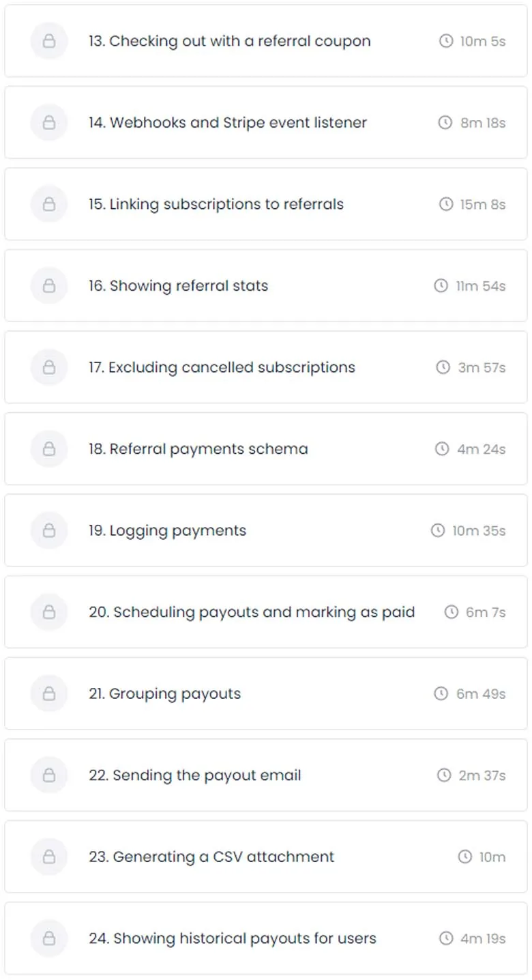Click clock icon beside 10m 5s duration
This screenshot has width=532, height=980.
coord(446,41)
